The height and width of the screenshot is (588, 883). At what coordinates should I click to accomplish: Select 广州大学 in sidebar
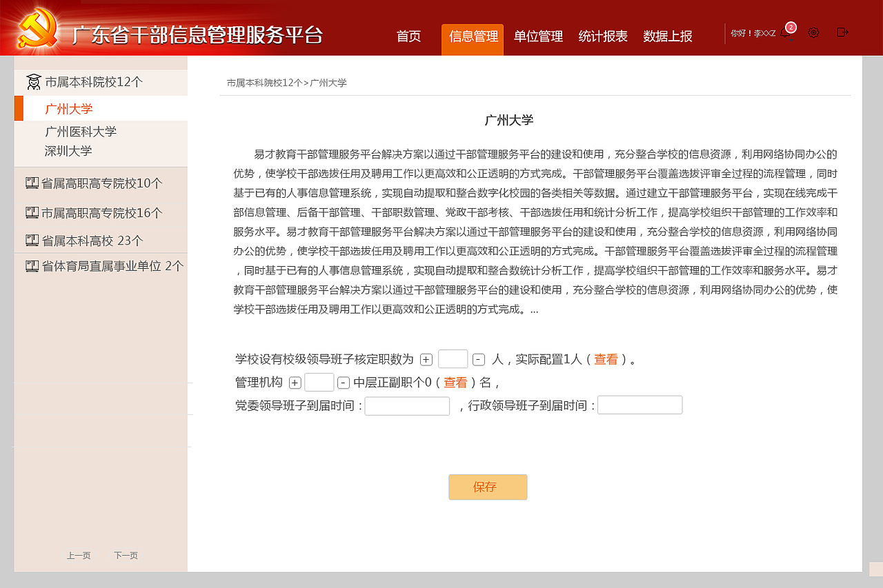[x=101, y=108]
